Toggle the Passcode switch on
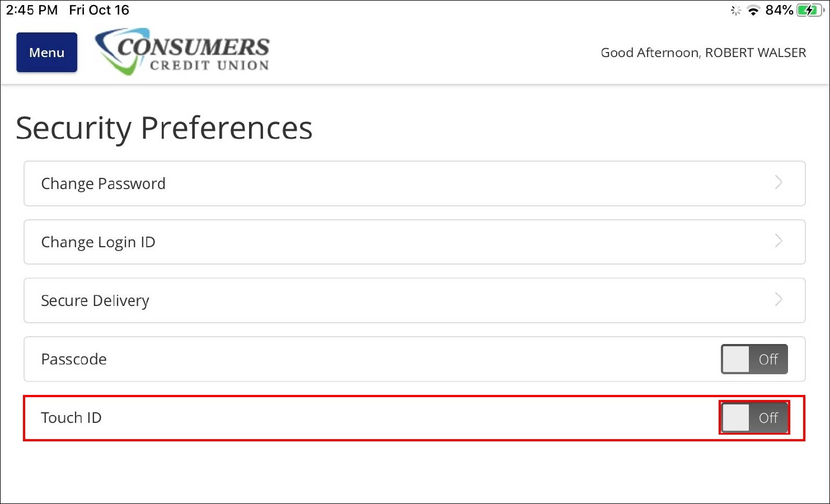Viewport: 830px width, 504px height. coord(754,359)
